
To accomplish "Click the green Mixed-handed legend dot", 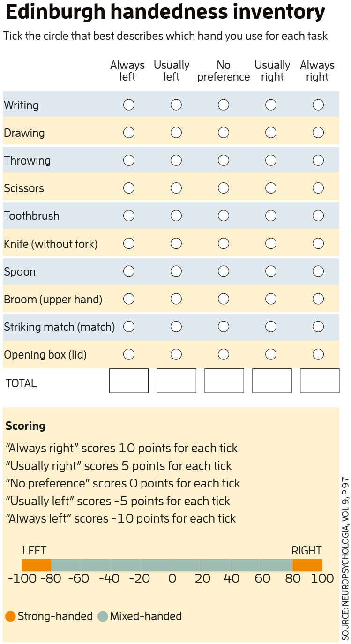I will 103,616.
